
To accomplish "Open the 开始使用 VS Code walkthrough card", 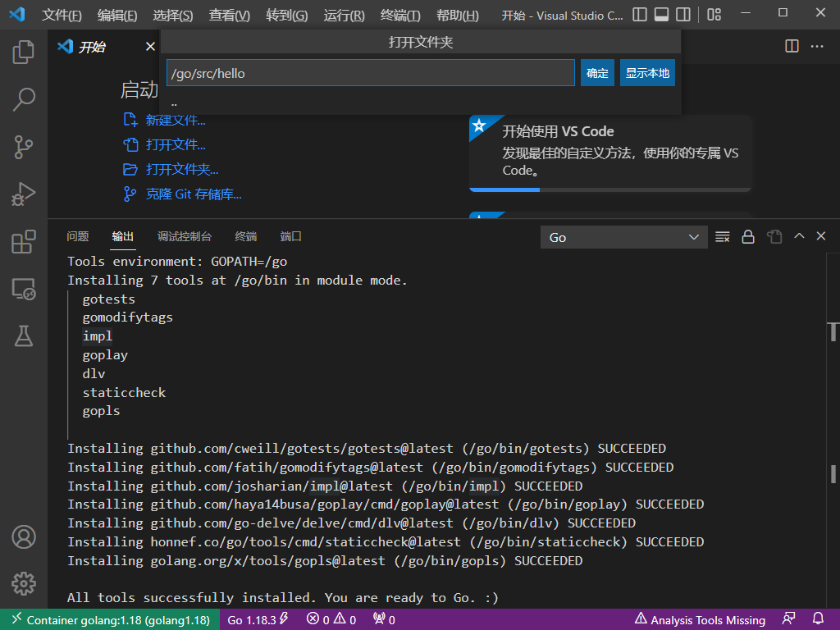I will pos(610,153).
